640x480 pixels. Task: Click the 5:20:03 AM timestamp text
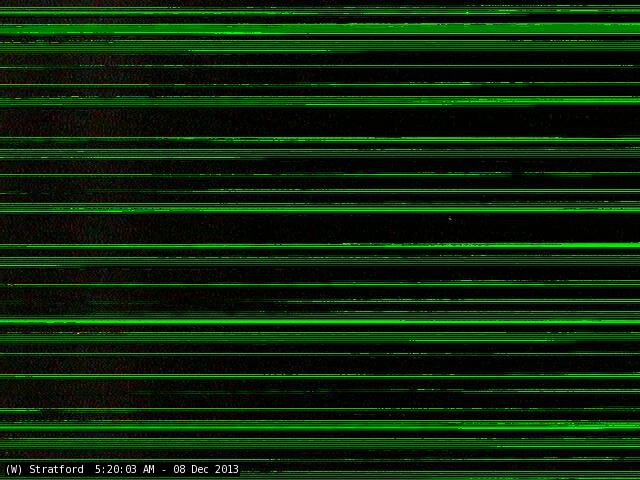125,469
